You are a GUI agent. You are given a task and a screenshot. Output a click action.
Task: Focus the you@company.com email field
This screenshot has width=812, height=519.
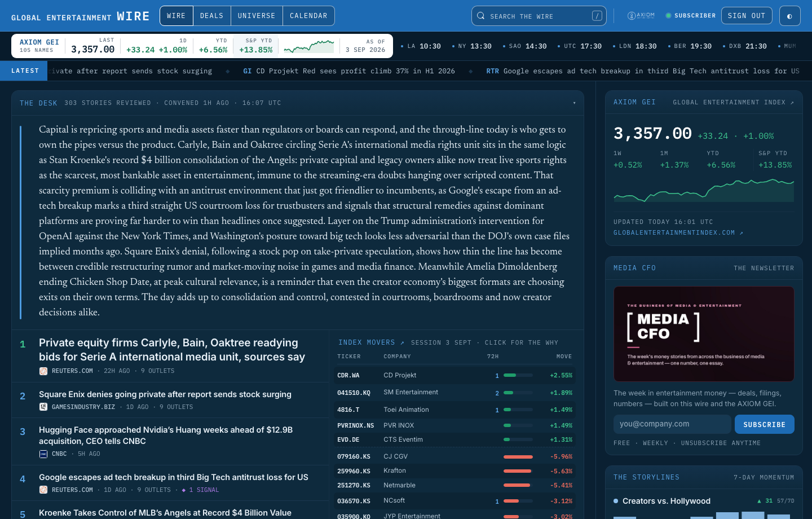point(672,424)
